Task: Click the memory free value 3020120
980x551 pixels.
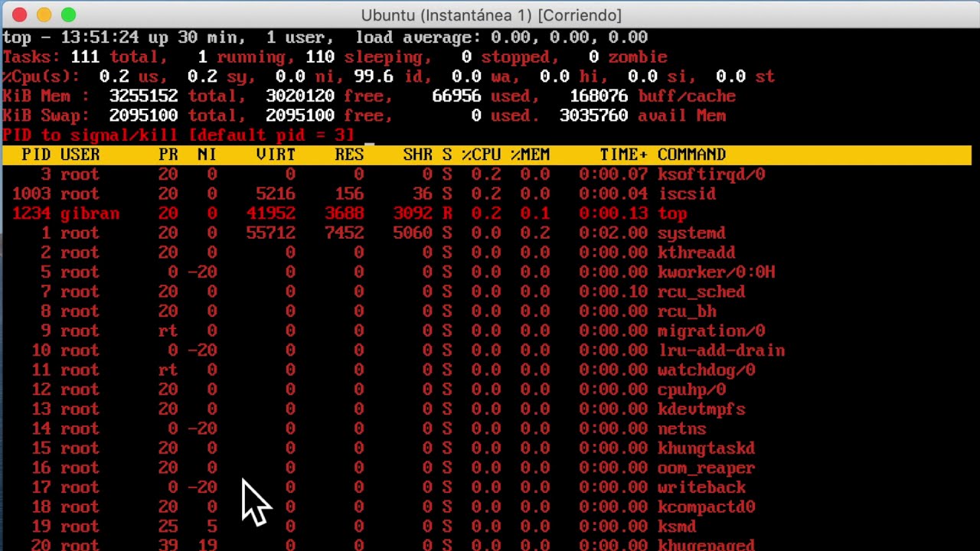Action: tap(300, 96)
